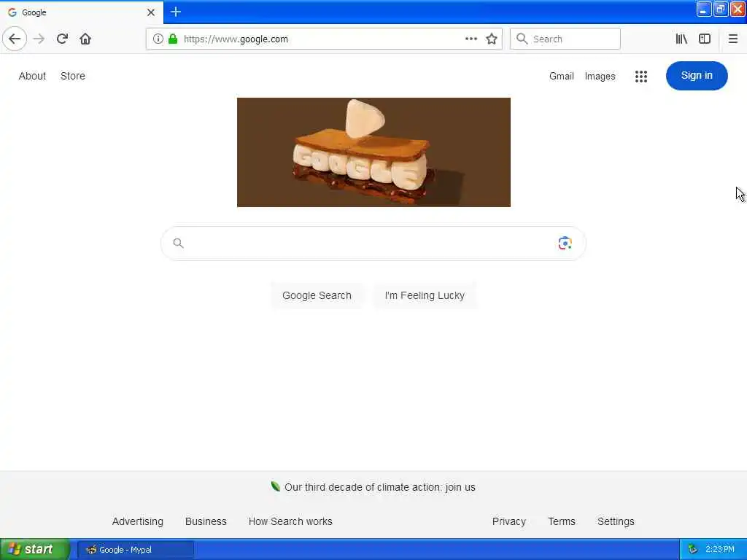Go back with the browser back arrow
747x560 pixels.
pos(15,39)
